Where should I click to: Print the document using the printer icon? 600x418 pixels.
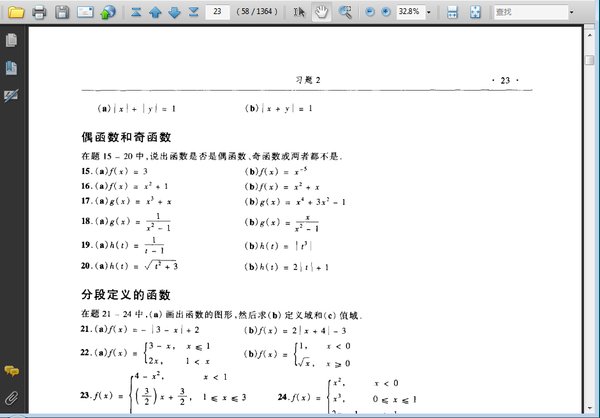click(x=39, y=12)
